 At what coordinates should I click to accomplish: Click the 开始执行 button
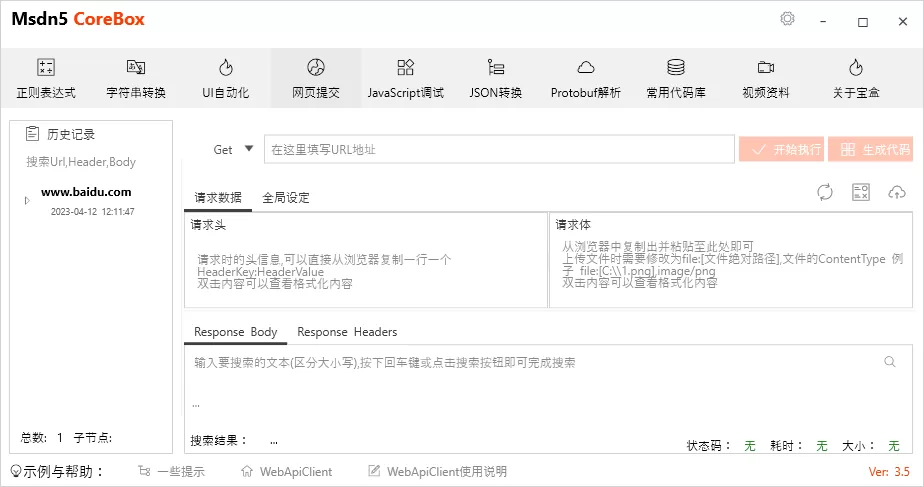click(783, 149)
